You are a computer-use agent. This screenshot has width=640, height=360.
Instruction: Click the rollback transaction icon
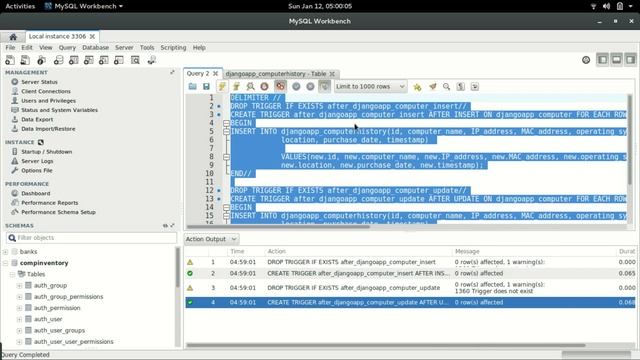coord(310,87)
